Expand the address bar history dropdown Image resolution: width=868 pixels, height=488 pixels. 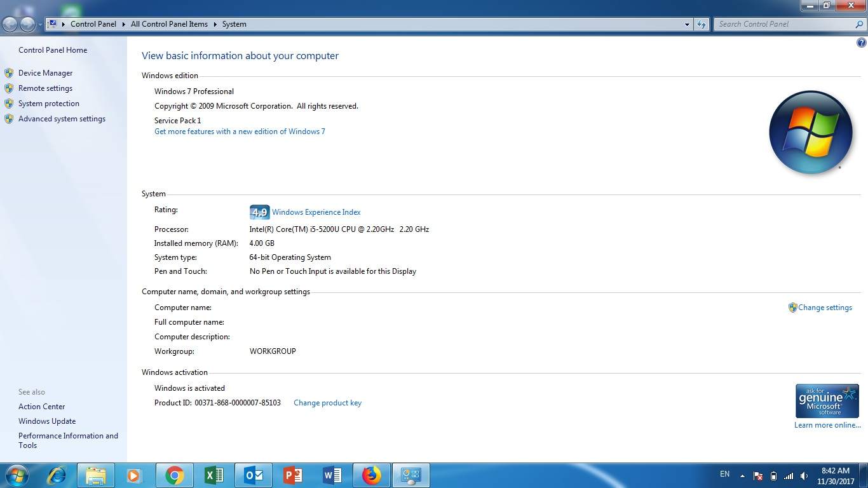coord(687,24)
